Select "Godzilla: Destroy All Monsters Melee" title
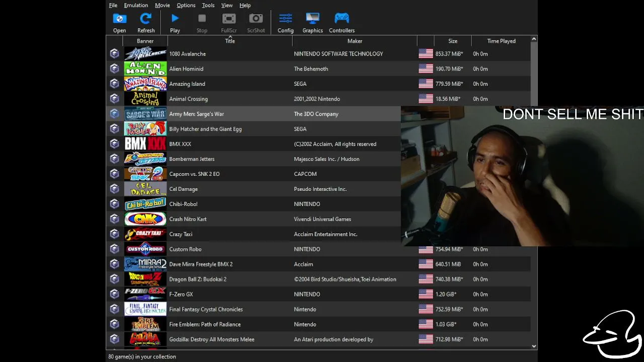 tap(211, 339)
